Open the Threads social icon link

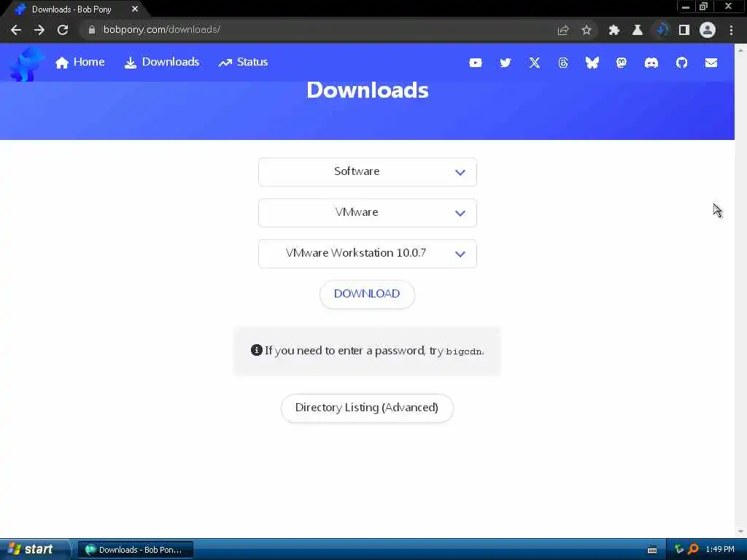(563, 63)
